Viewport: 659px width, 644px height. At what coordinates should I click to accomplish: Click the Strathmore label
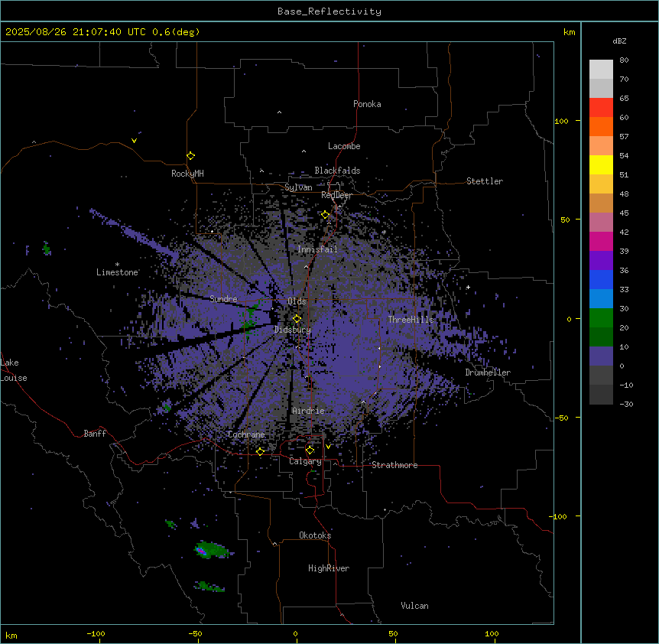pos(394,465)
